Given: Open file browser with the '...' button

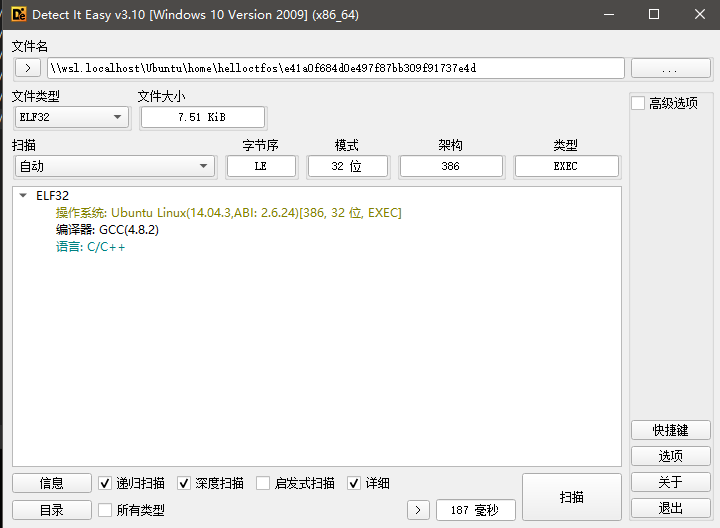Looking at the screenshot, I should [670, 68].
